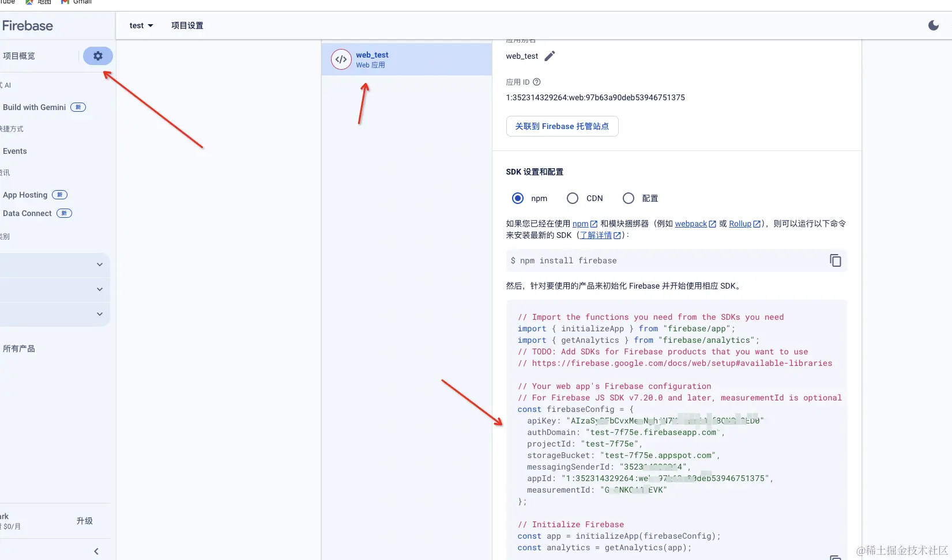Open 了解详情 link

tap(600, 235)
